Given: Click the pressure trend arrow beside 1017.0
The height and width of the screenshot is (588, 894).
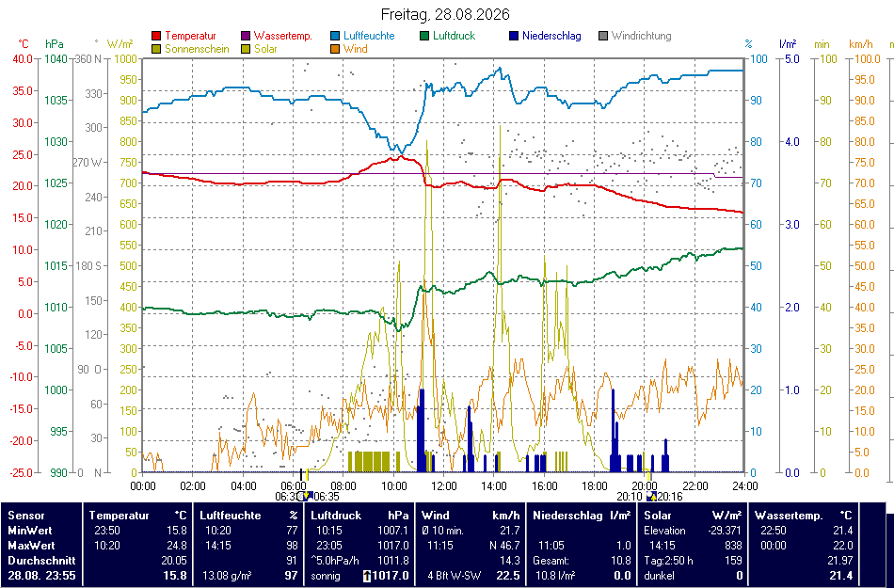Looking at the screenshot, I should point(367,576).
